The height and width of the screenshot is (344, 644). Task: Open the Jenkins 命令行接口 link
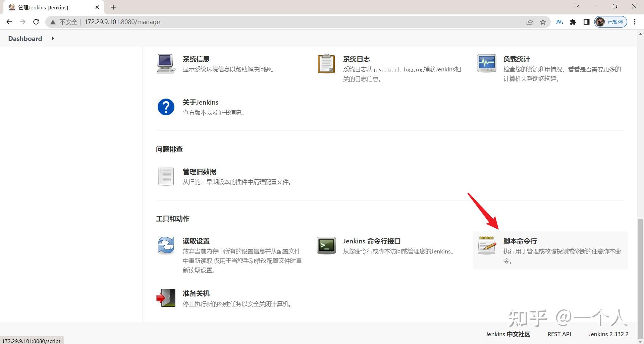coord(372,241)
